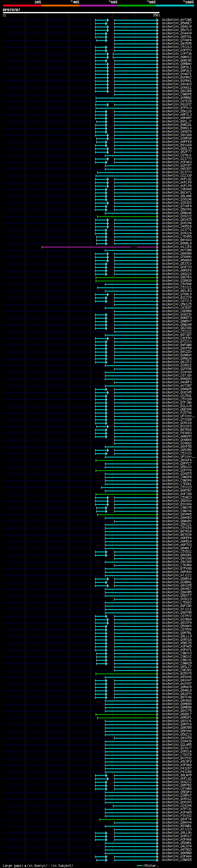Select hit label UniRef100_Q70AP4

(x=176, y=40)
